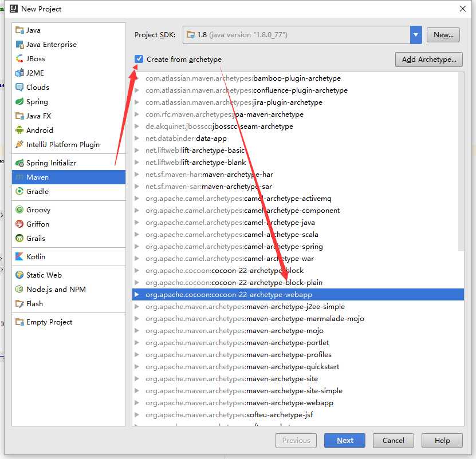Click Add Archetype button
The height and width of the screenshot is (459, 476).
tap(429, 59)
